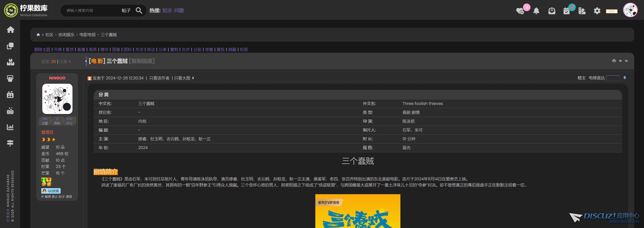Open NINGUO author profile name
Viewport: 644px width, 228px height.
57,78
